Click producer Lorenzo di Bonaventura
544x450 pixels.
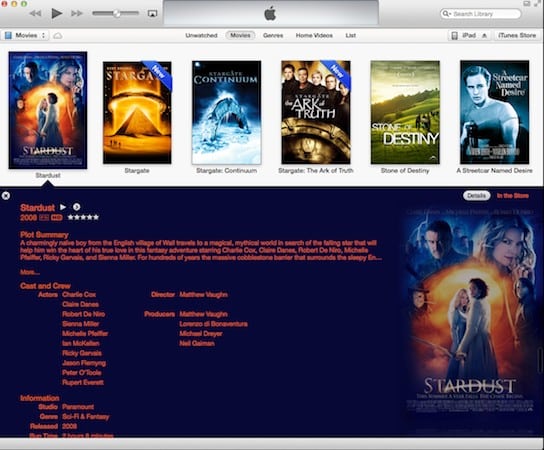pos(213,324)
